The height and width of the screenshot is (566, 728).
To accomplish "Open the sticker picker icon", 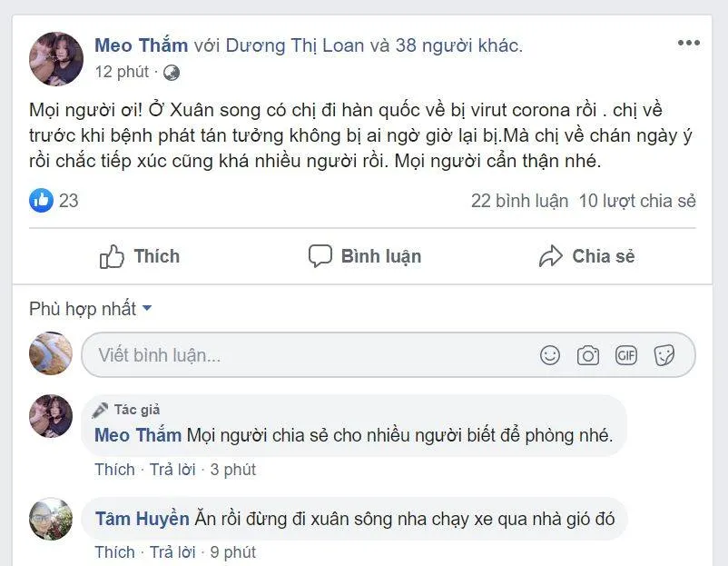I will [664, 355].
